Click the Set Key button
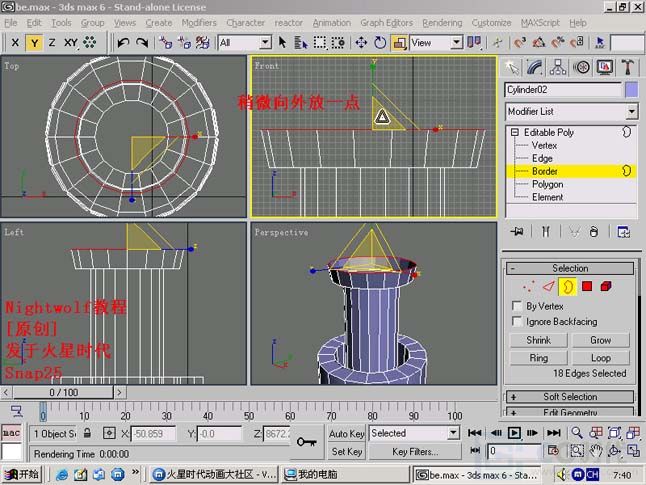646x485 pixels. [x=346, y=452]
